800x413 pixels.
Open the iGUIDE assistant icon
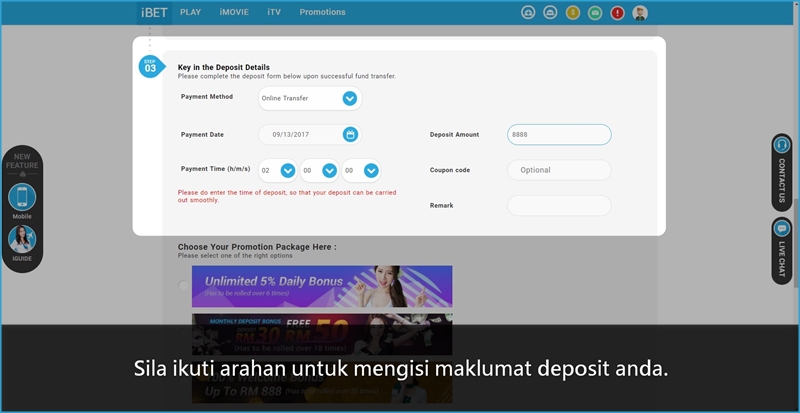click(x=22, y=239)
